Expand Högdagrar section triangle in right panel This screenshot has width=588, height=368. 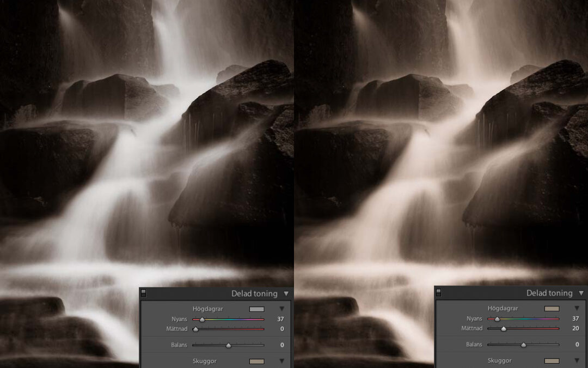tap(577, 308)
